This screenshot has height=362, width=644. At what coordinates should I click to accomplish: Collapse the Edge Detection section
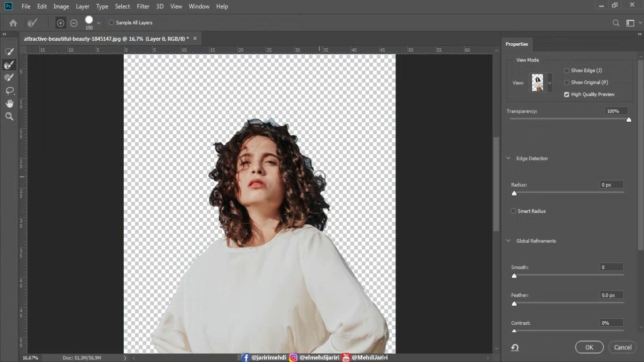point(508,158)
